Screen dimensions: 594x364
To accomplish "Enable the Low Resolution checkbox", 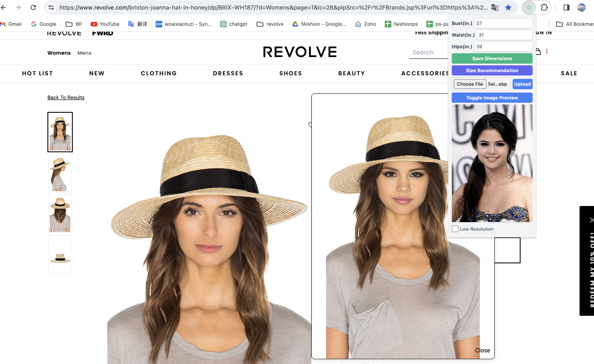I will pos(455,229).
